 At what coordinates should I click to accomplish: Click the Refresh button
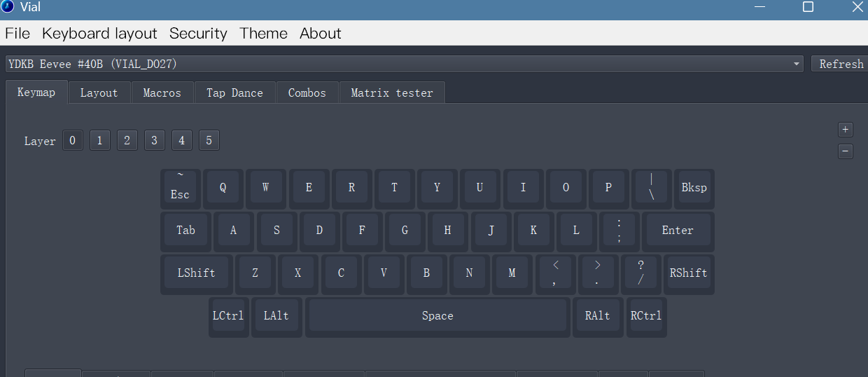840,64
